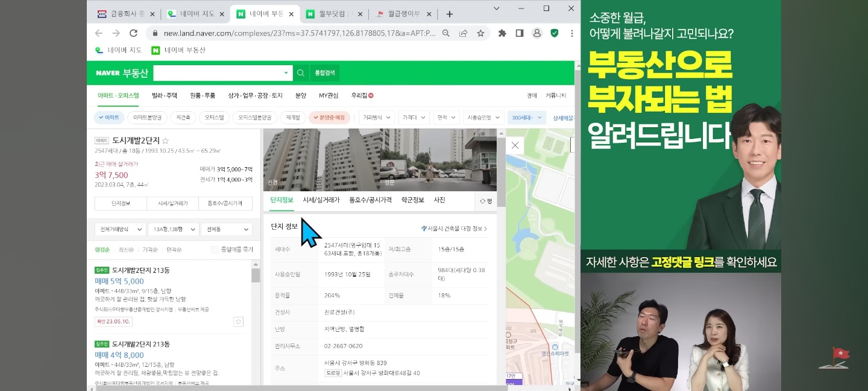Open 네이버 지도 bookmark

coord(119,50)
